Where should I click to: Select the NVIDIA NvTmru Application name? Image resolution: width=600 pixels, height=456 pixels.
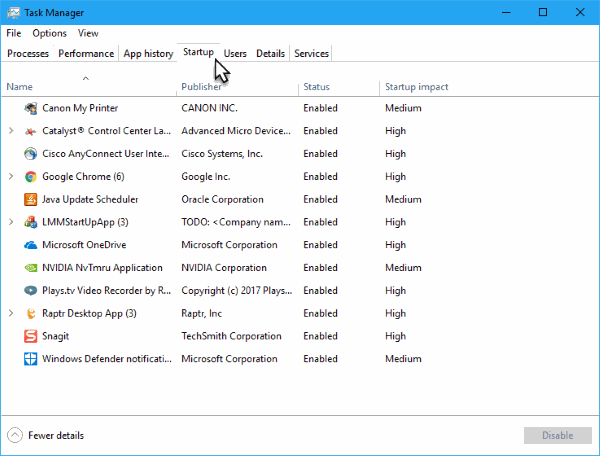[102, 268]
